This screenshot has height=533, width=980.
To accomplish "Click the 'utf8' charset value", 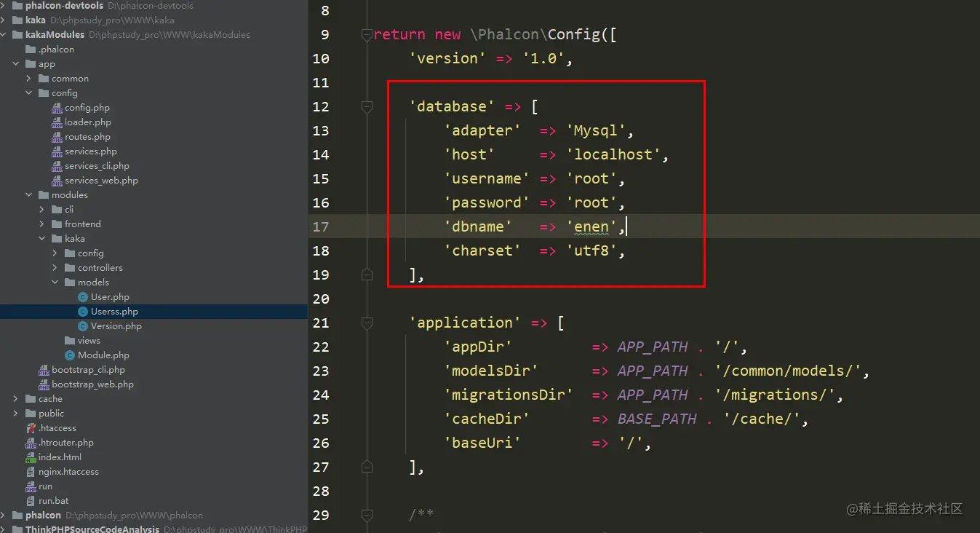I will click(591, 250).
